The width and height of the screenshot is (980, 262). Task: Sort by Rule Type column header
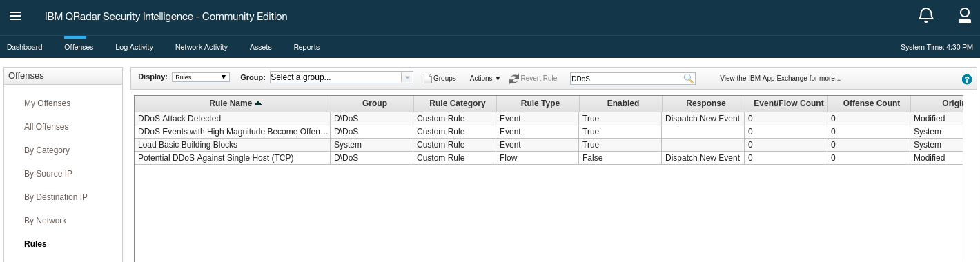click(538, 103)
